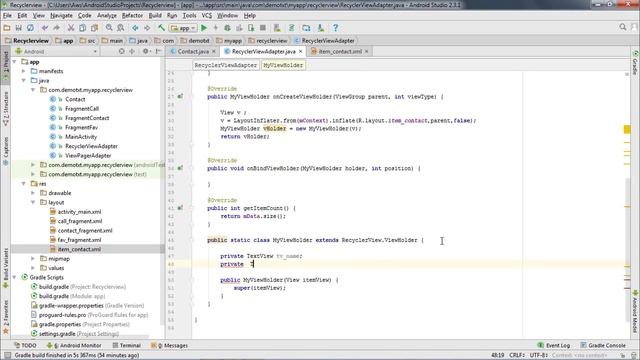The width and height of the screenshot is (640, 360).
Task: Cut selection using the scissors icon
Action: (71, 28)
